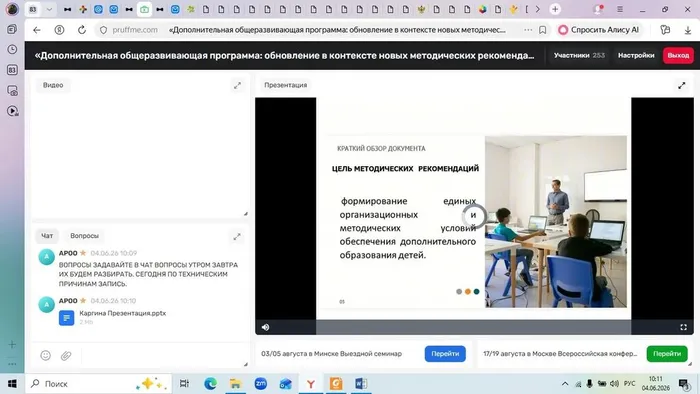Expand the Video panel to fullscreen
The height and width of the screenshot is (394, 700).
(238, 85)
